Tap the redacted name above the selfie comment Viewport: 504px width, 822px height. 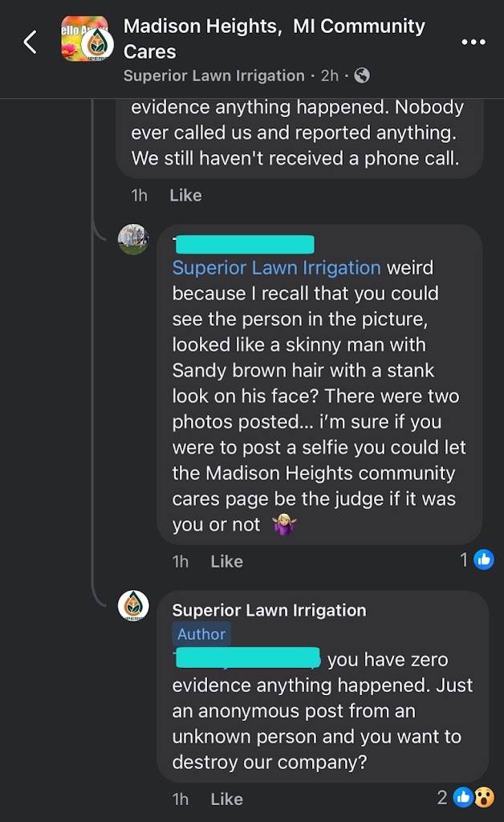pyautogui.click(x=243, y=244)
